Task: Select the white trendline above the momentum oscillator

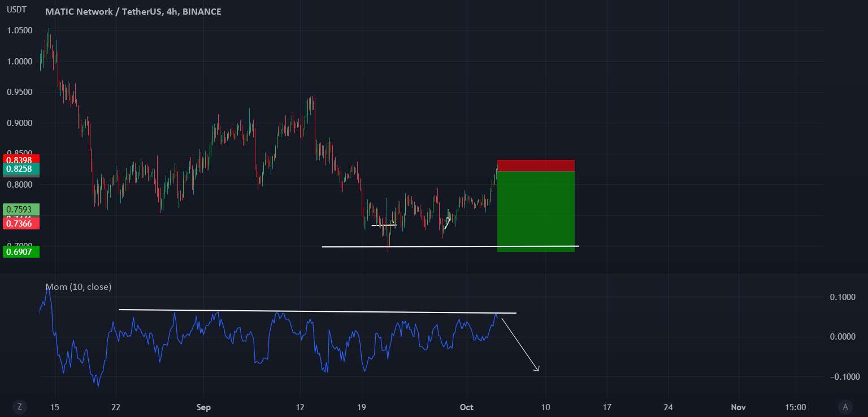Action: coord(317,311)
